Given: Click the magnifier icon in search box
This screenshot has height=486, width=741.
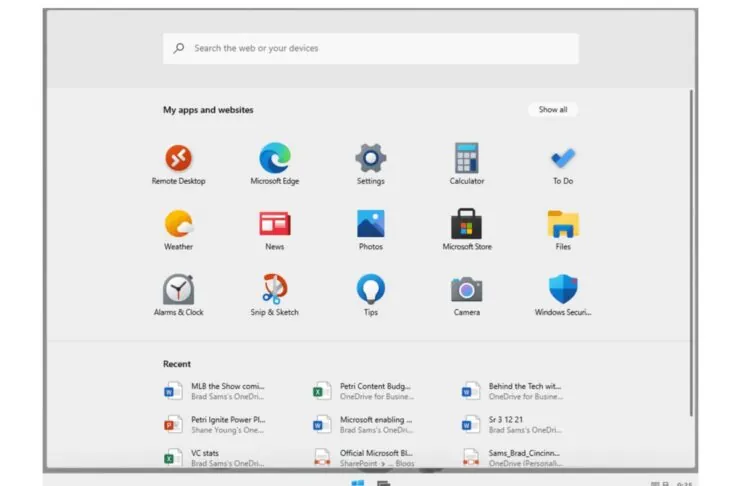Looking at the screenshot, I should [179, 48].
